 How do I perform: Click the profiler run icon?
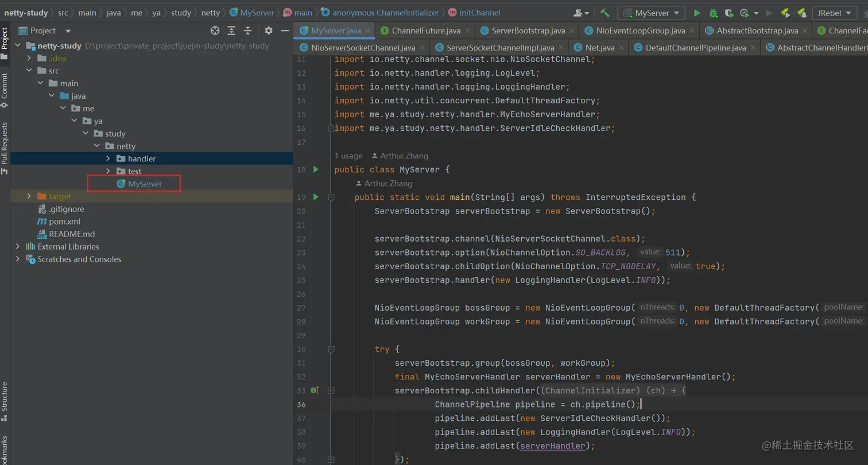point(745,13)
